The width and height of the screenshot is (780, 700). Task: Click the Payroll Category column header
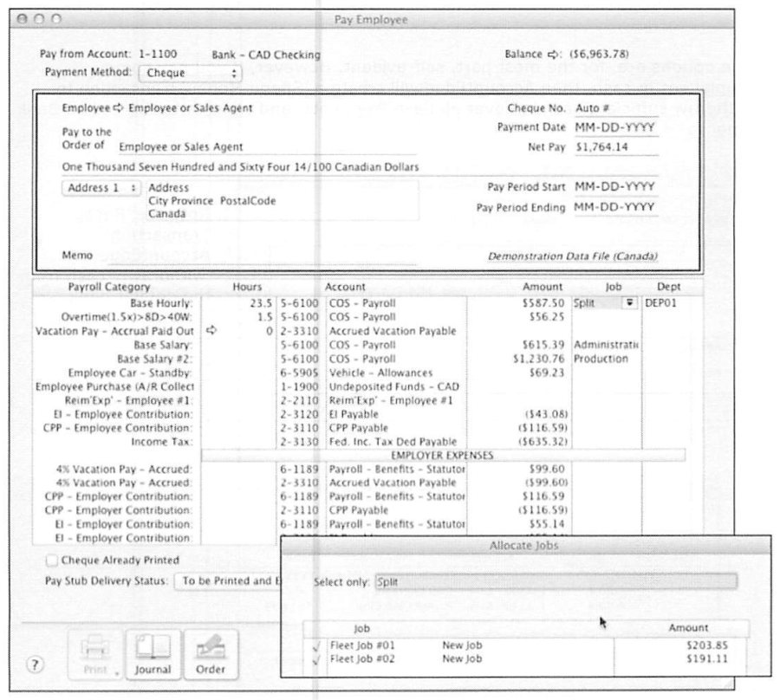click(109, 287)
